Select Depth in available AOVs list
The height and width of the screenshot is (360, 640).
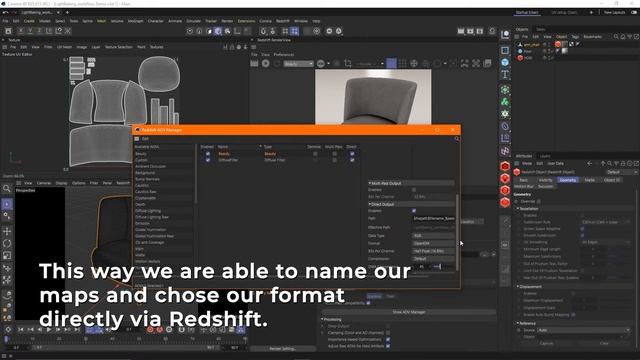(x=140, y=204)
